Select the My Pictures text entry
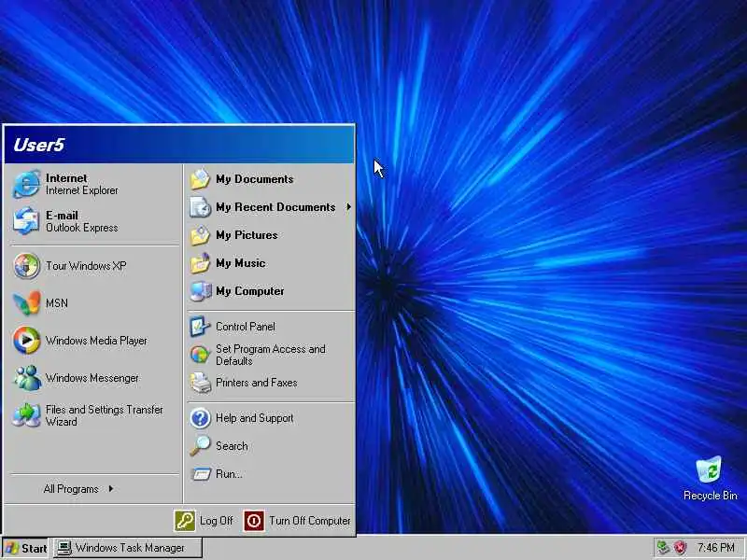Viewport: 747px width, 560px height. click(247, 235)
